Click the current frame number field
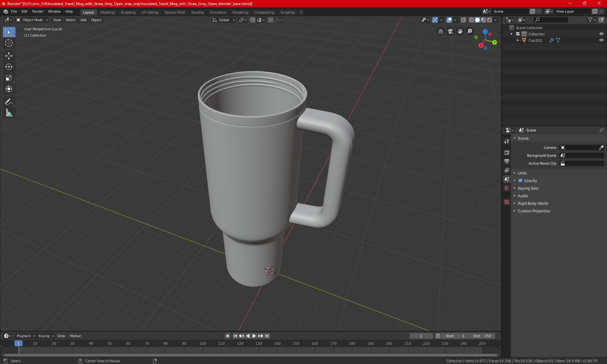The height and width of the screenshot is (364, 607). [421, 336]
